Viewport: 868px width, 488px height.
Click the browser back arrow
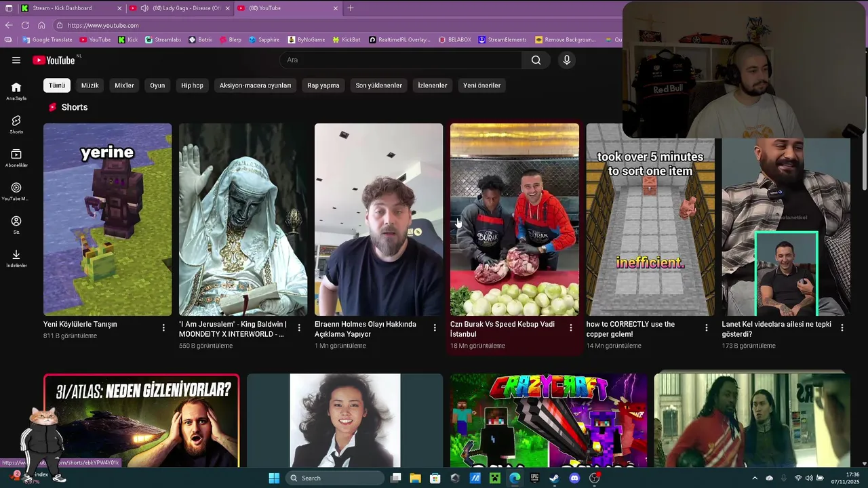pyautogui.click(x=9, y=25)
